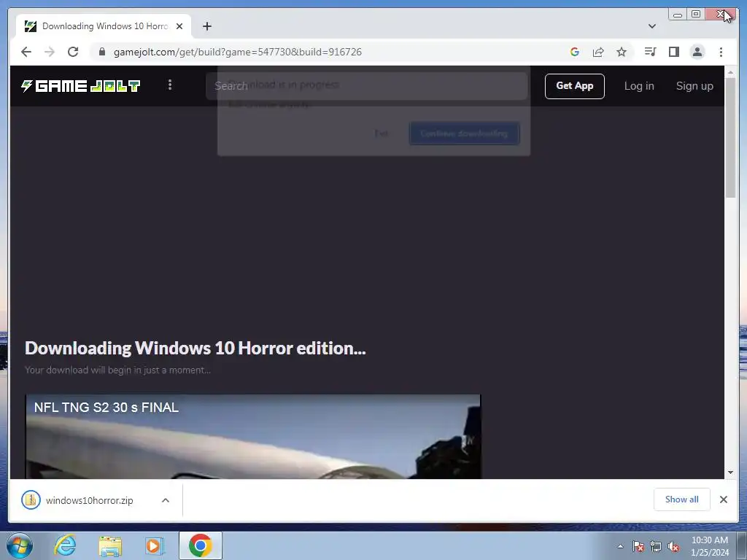This screenshot has height=560, width=747.
Task: Open the taskbar clock and date
Action: point(709,546)
